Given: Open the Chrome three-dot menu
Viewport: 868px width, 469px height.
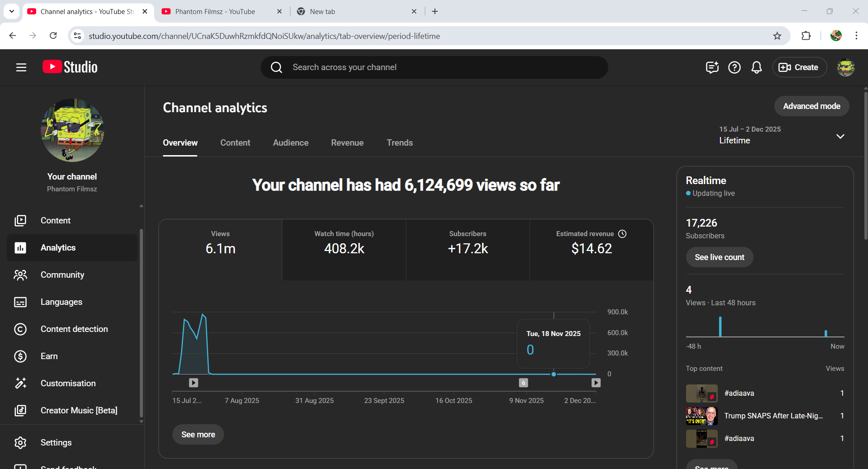Looking at the screenshot, I should coord(856,36).
